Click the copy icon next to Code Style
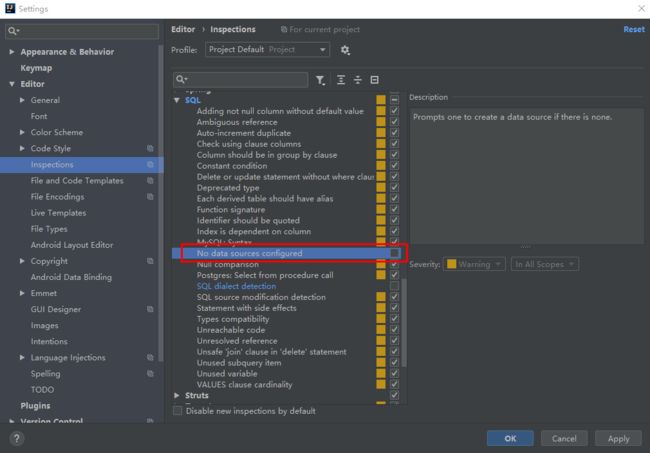 (x=150, y=149)
